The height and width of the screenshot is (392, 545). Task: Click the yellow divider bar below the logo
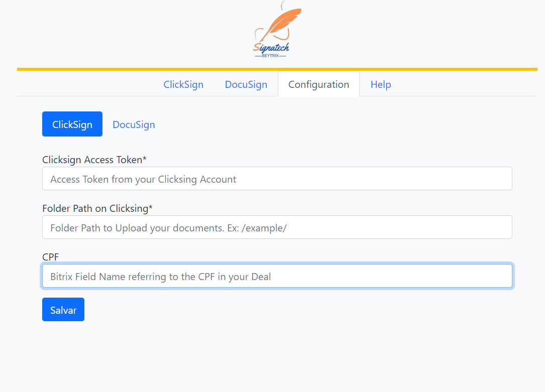(x=277, y=69)
